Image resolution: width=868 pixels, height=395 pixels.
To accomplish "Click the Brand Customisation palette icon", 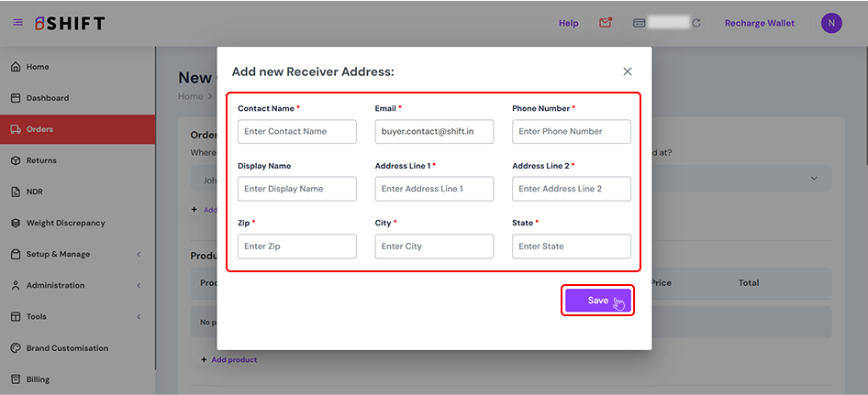I will (16, 348).
